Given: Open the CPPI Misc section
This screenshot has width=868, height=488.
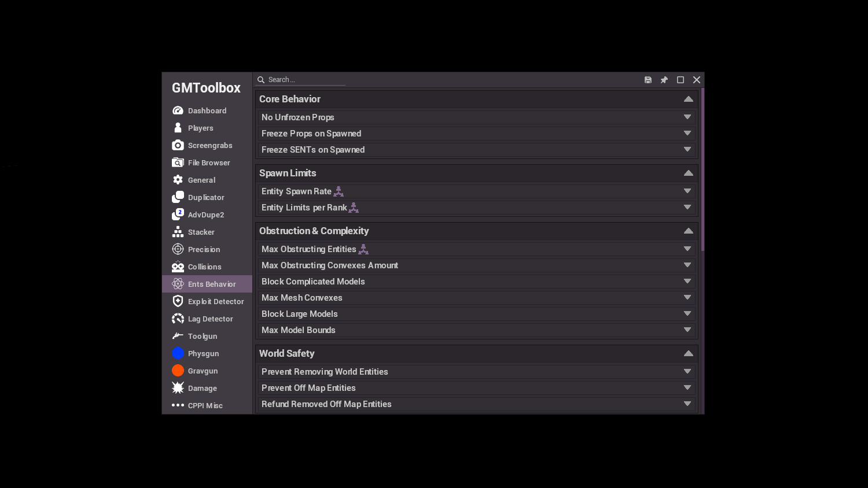Looking at the screenshot, I should tap(207, 405).
